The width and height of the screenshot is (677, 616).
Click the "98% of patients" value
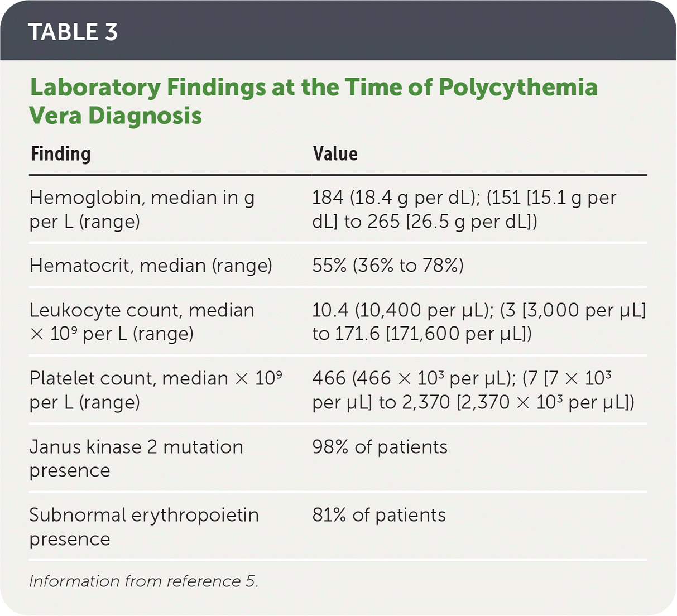[x=380, y=447]
